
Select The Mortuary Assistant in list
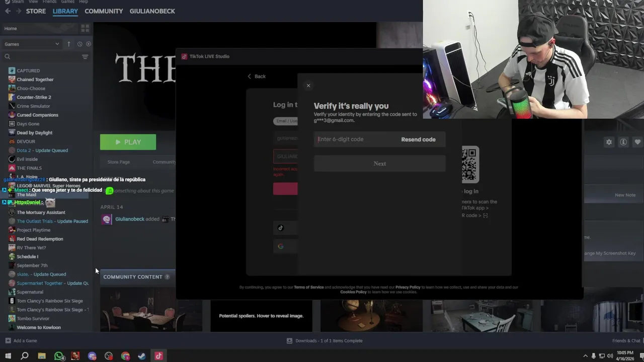point(41,212)
